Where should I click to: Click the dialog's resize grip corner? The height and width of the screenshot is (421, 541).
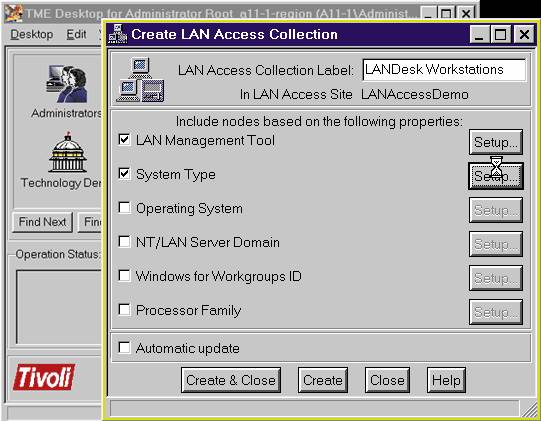pos(529,409)
